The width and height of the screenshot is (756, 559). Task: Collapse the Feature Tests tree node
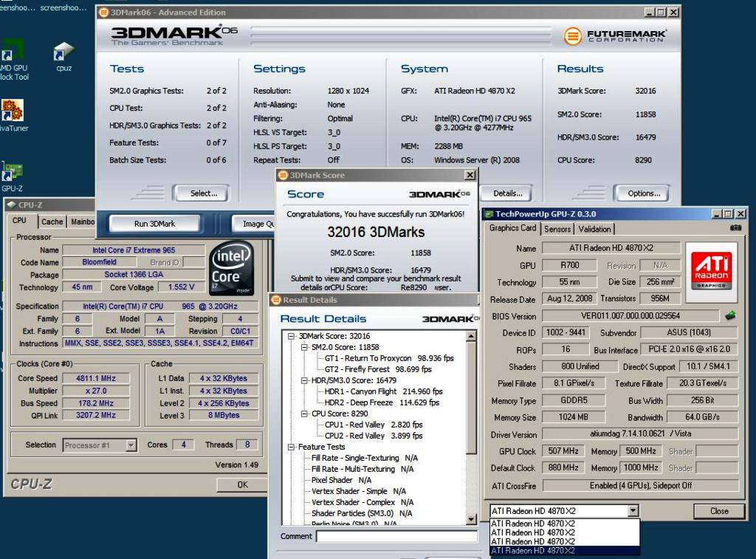pos(291,447)
